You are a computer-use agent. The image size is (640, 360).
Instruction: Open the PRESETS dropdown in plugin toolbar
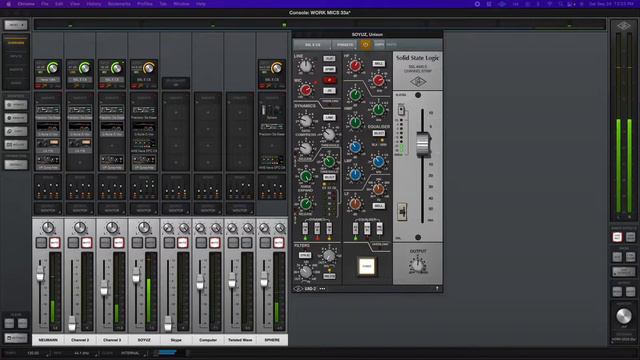[345, 44]
